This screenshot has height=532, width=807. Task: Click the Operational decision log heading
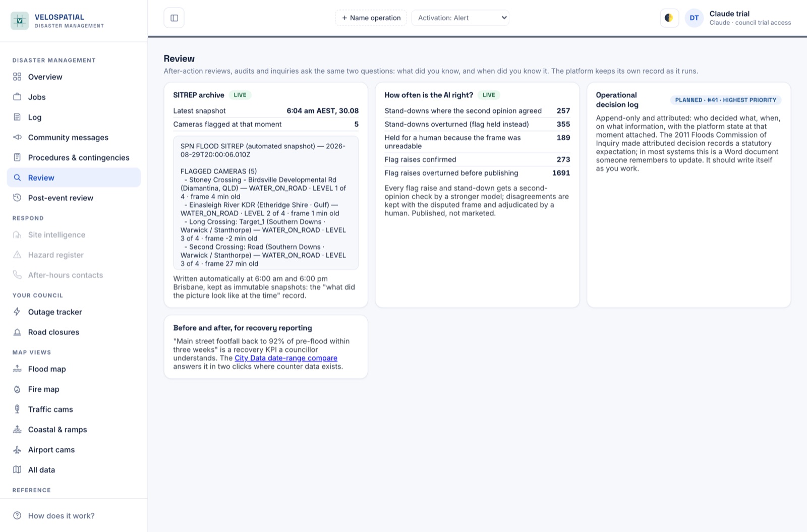tap(617, 100)
